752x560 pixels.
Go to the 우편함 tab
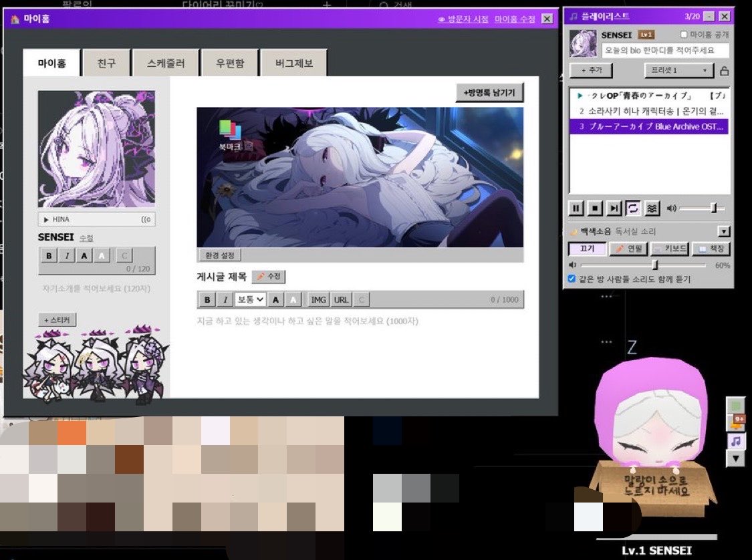(230, 63)
